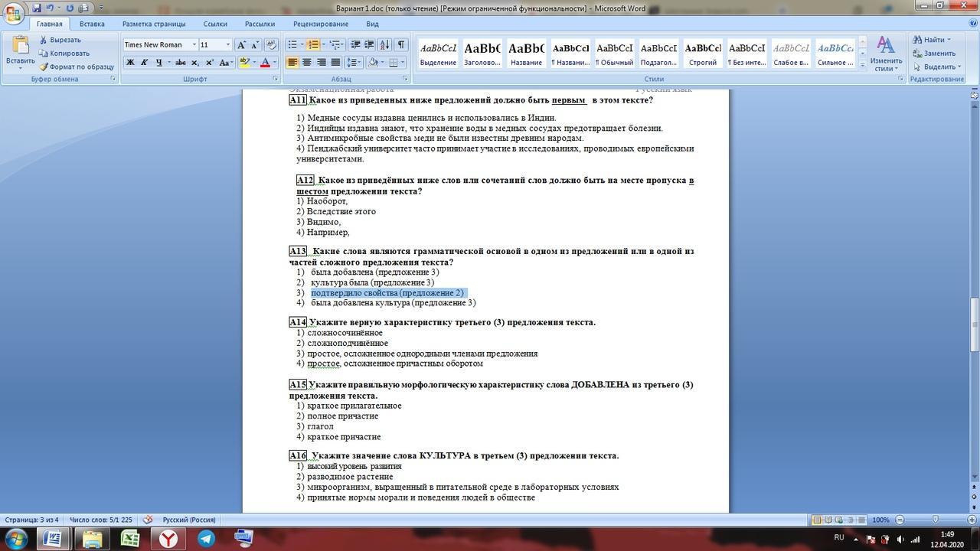
Task: Apply red font color with the A icon
Action: click(265, 63)
